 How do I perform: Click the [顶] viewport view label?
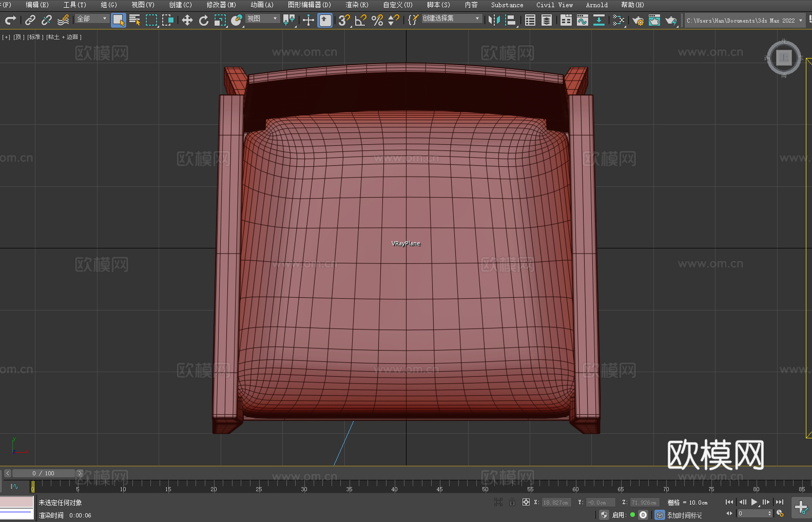point(19,37)
